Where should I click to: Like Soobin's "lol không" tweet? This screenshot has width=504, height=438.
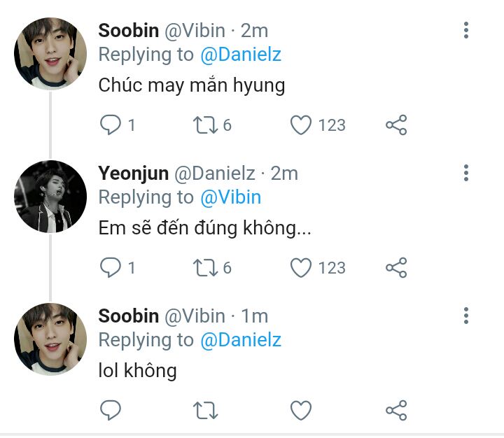(301, 410)
